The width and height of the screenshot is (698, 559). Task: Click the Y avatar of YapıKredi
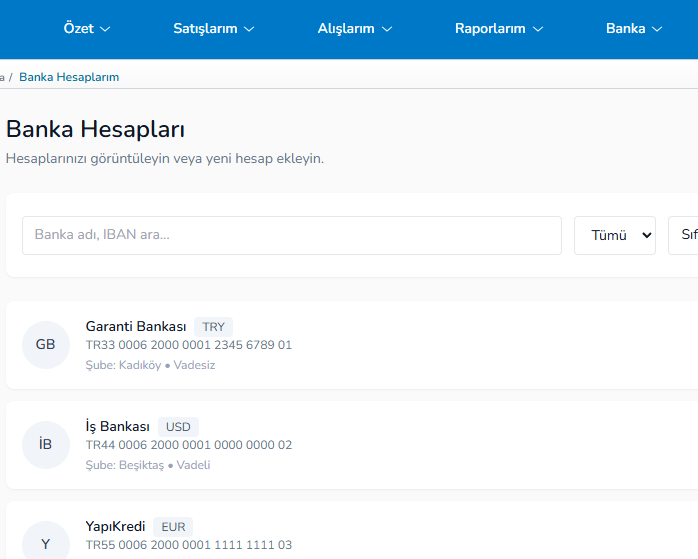click(x=46, y=540)
